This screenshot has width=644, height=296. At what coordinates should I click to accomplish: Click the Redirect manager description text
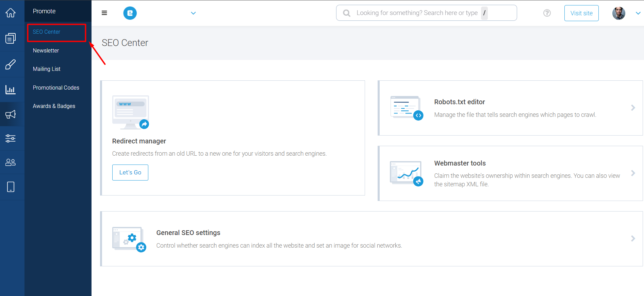click(219, 154)
